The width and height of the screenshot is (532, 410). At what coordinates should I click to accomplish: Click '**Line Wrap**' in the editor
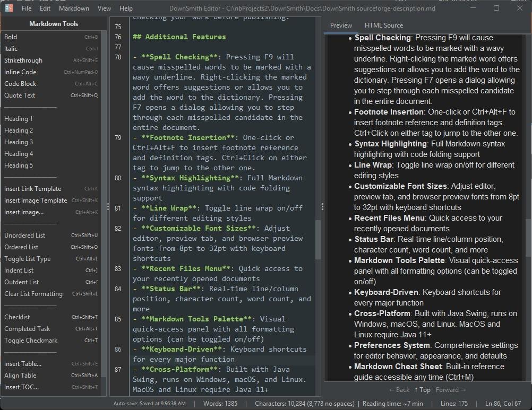point(169,208)
